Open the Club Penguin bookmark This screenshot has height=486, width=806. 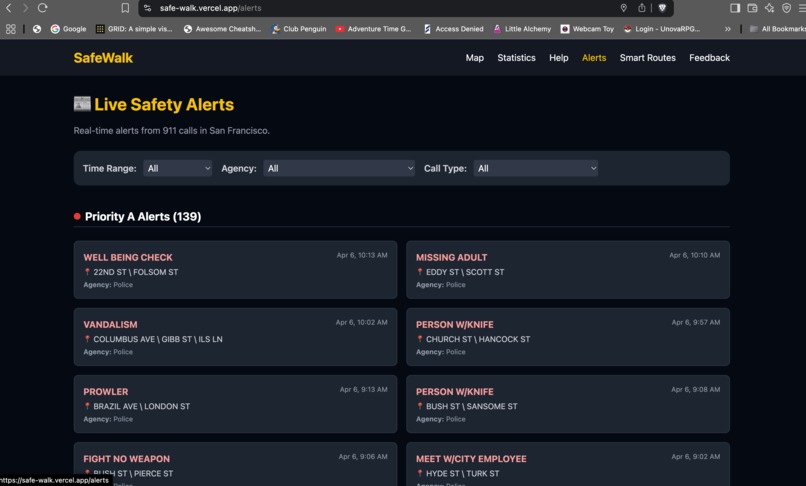pos(299,29)
